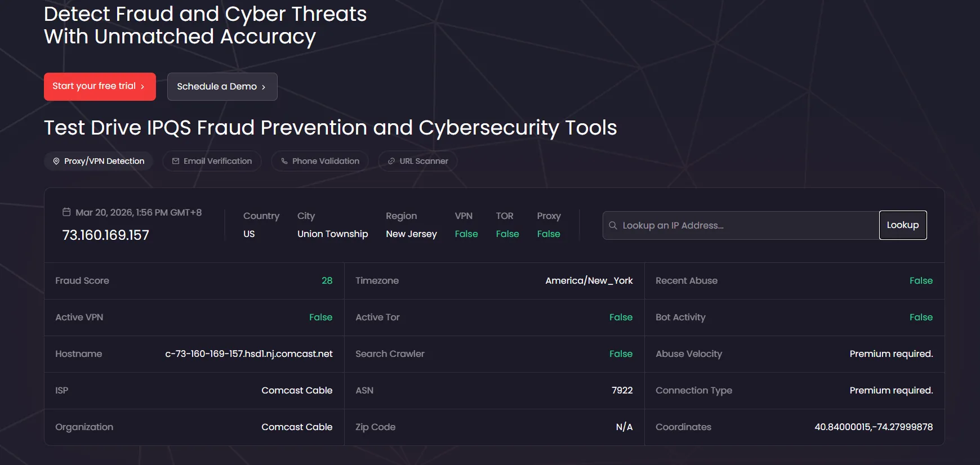Click the arrow on Start your free trial

tap(143, 87)
